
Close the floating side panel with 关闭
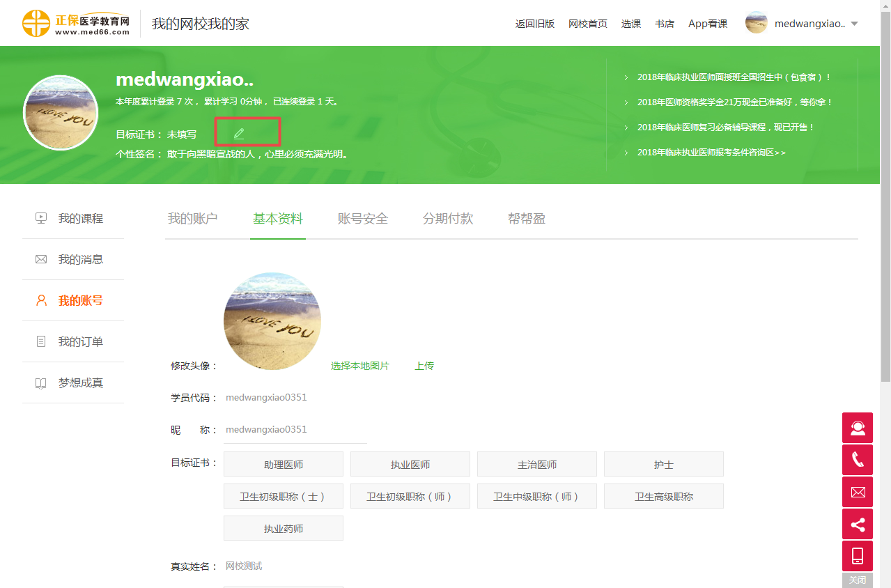pyautogui.click(x=858, y=580)
